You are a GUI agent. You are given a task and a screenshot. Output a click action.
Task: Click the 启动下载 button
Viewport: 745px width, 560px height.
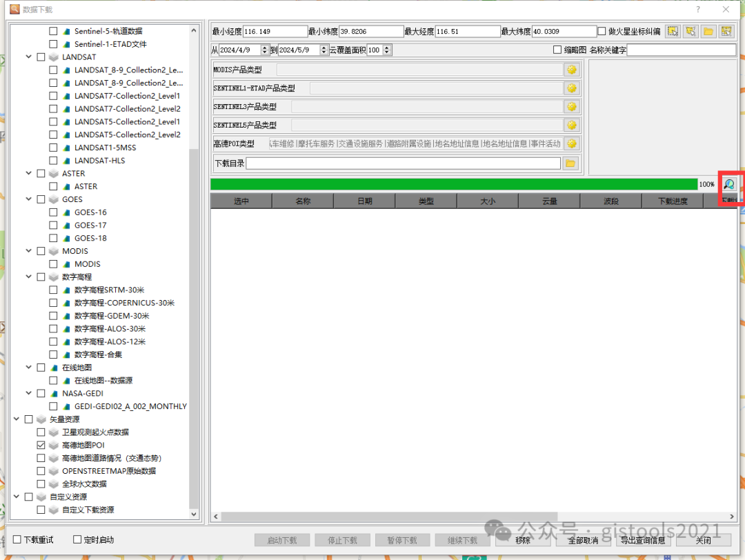click(282, 541)
